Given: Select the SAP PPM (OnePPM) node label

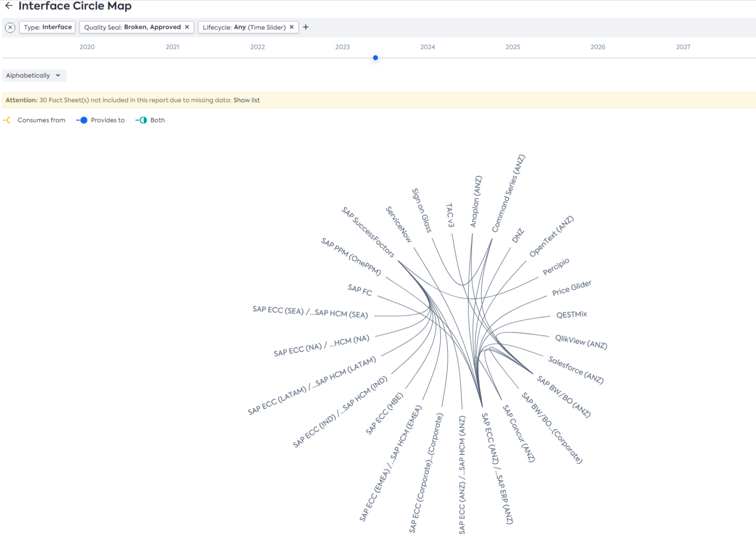Looking at the screenshot, I should (x=351, y=256).
